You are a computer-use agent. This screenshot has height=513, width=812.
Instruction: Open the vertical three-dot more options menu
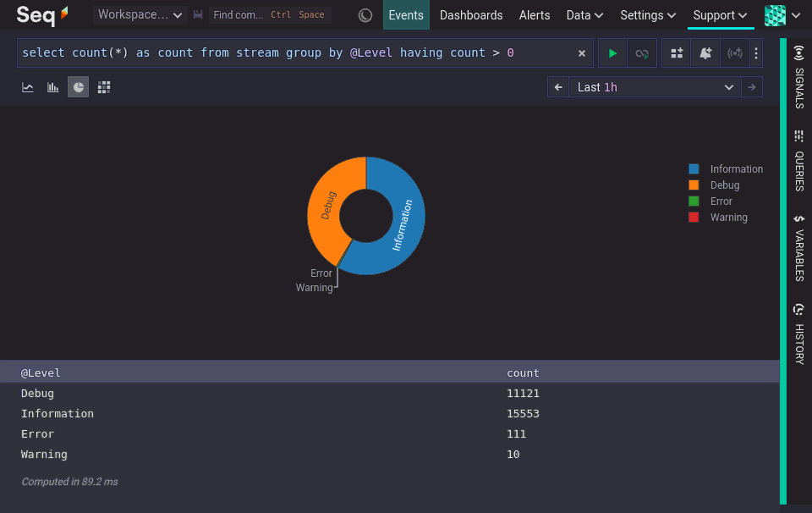pyautogui.click(x=756, y=52)
